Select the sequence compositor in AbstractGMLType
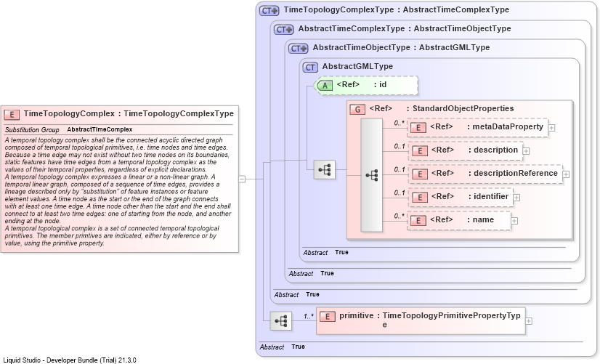Viewport: 600px width, 364px height. click(325, 170)
